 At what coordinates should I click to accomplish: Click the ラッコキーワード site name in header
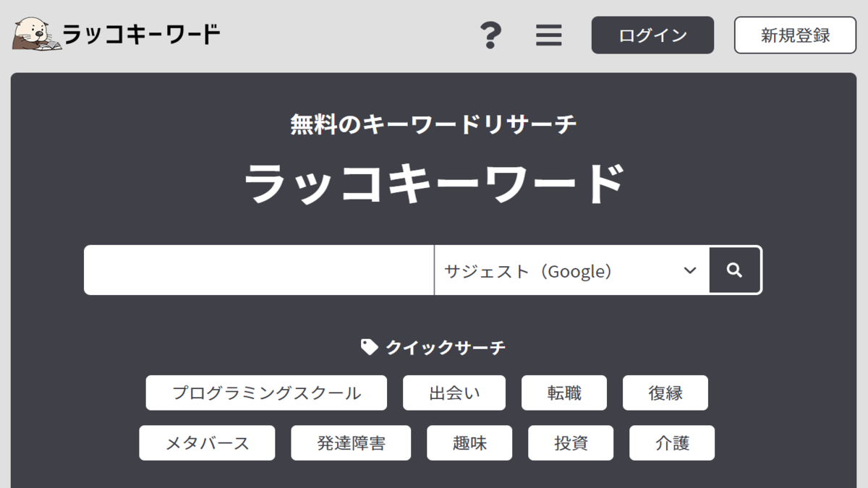141,35
